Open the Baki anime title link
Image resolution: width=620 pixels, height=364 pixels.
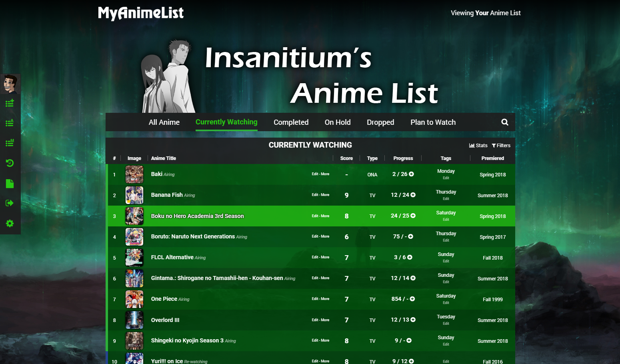pyautogui.click(x=157, y=174)
